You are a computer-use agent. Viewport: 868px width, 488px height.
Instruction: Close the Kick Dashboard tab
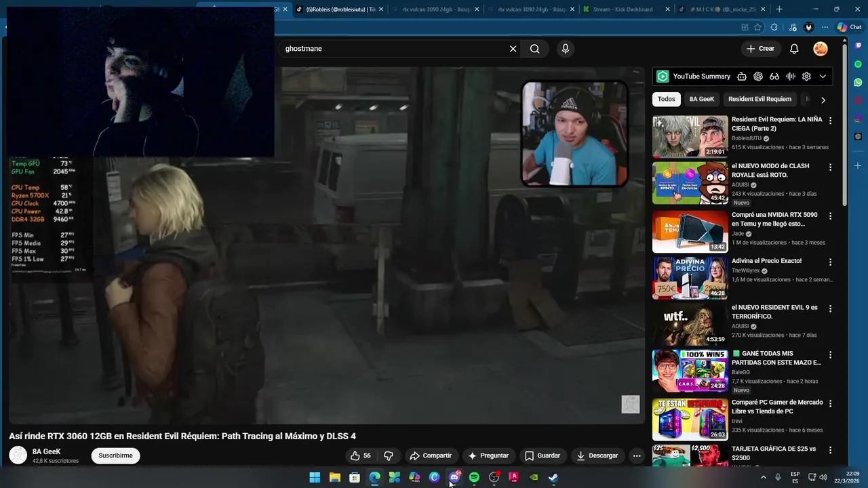[667, 9]
